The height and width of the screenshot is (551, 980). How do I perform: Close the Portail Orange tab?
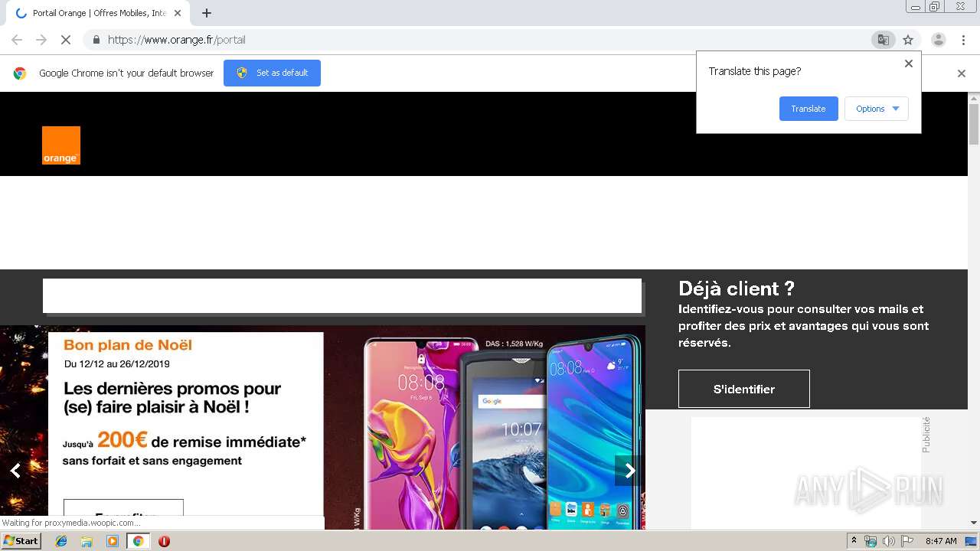click(x=178, y=13)
